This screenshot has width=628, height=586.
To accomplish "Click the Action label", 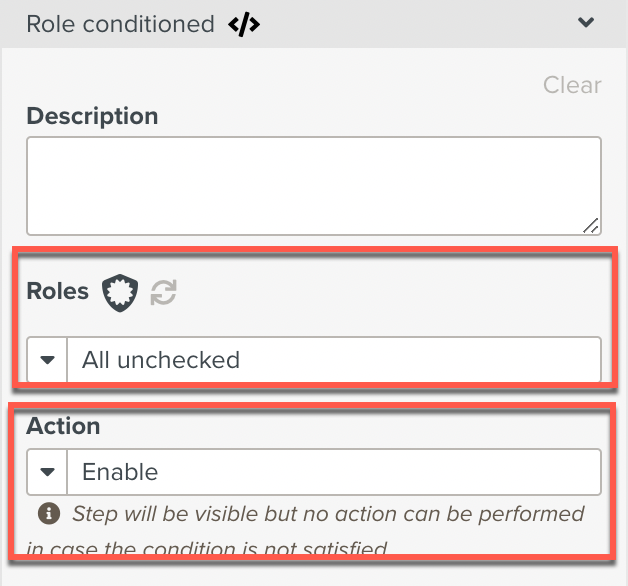I will point(63,426).
